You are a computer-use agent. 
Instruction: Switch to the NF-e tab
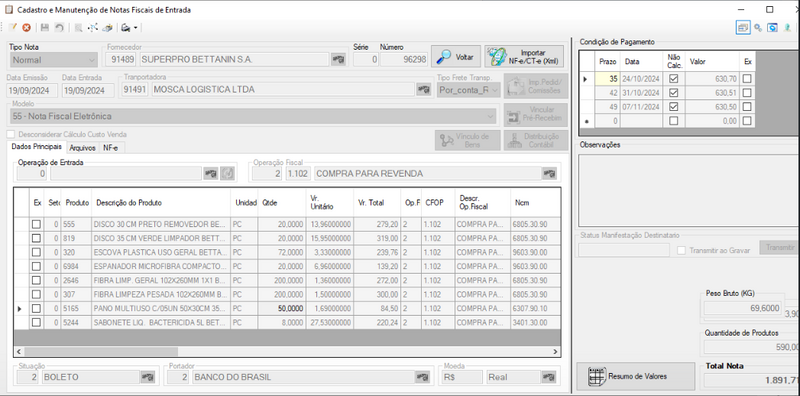point(111,147)
